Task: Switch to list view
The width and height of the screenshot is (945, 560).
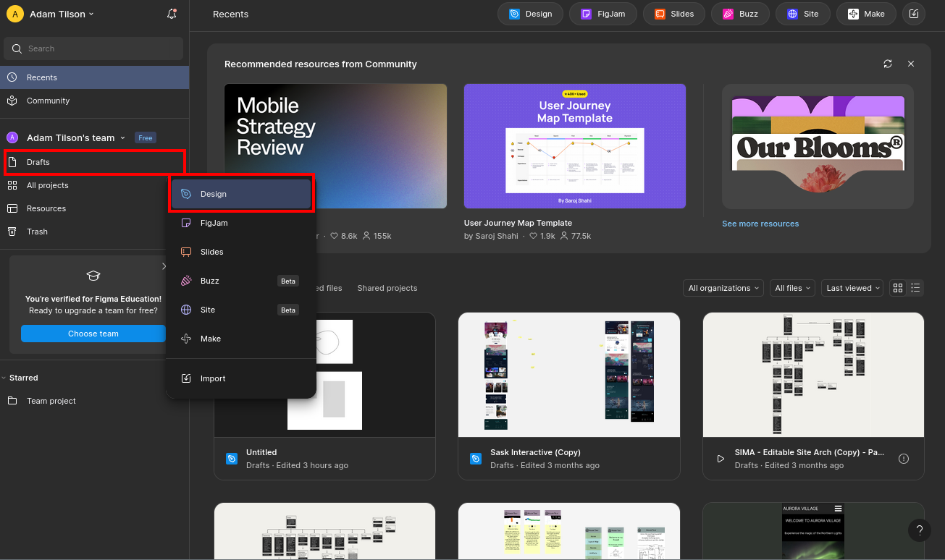Action: (915, 288)
